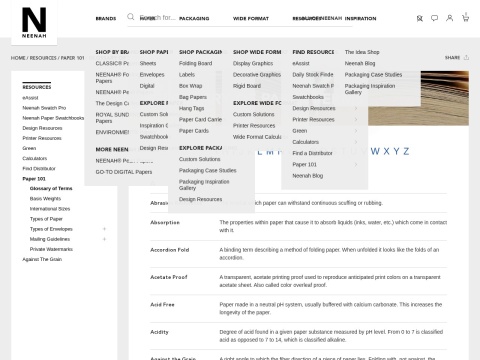
Task: Click the search magnifier icon
Action: [x=131, y=17]
